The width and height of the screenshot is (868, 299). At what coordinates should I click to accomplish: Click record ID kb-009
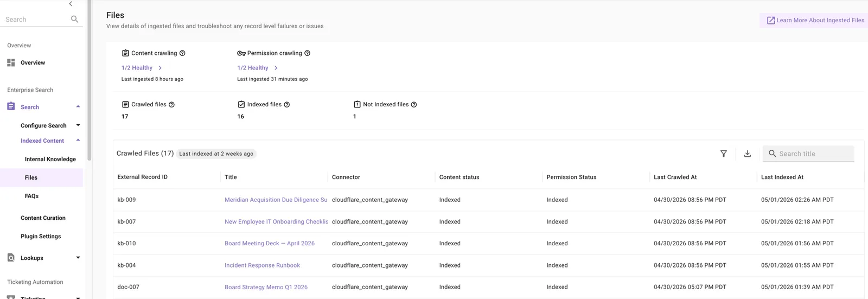pos(126,200)
